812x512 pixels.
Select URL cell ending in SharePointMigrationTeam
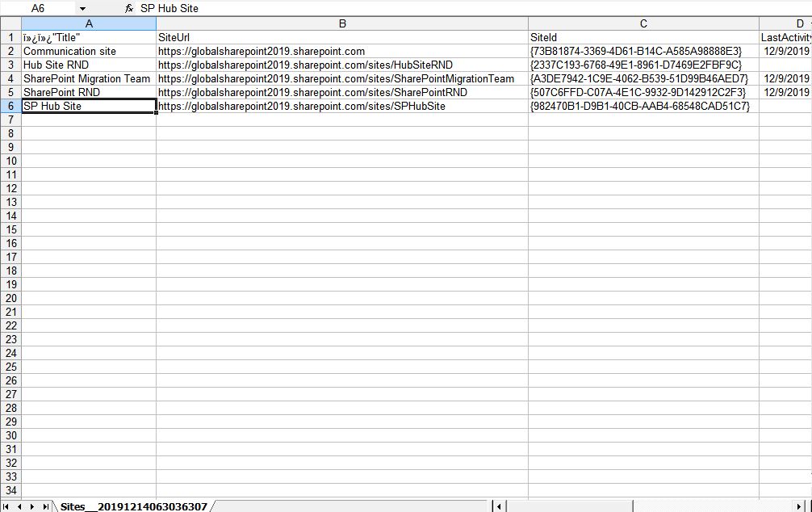pos(342,79)
